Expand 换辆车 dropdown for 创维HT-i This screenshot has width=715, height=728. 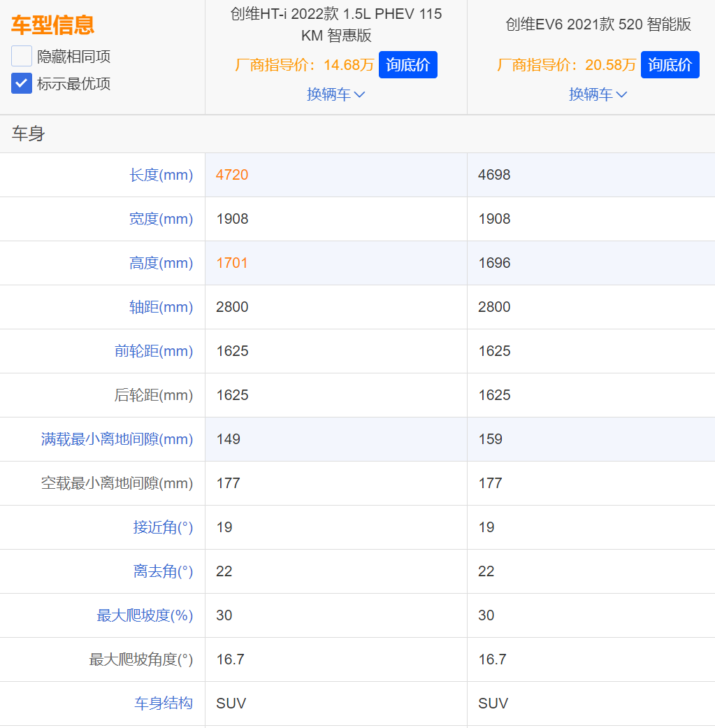click(x=335, y=94)
